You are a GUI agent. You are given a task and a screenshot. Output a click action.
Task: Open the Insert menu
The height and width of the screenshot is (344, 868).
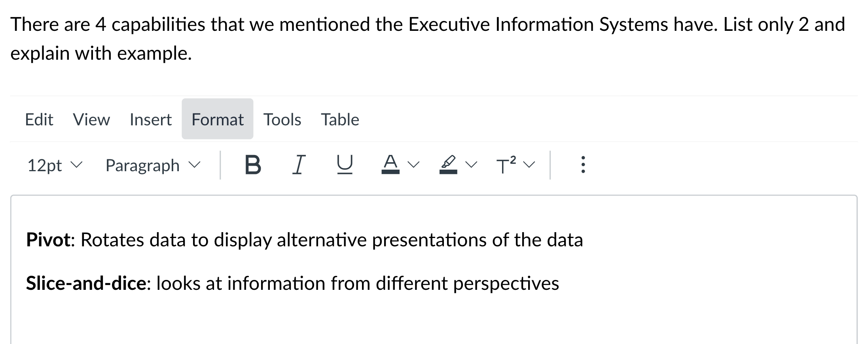150,119
